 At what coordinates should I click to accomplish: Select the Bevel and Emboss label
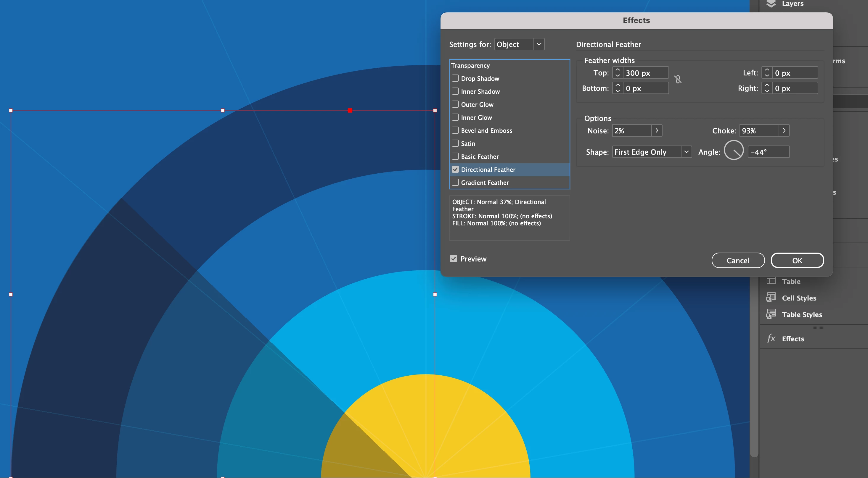point(487,130)
